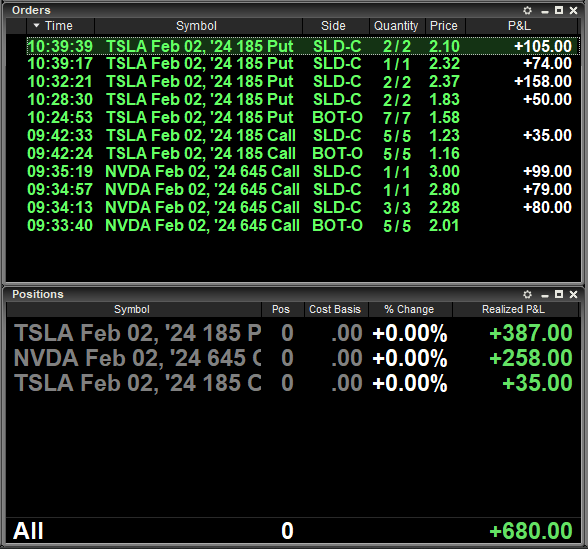Select TSLA Feb 02 '24 185 C position
The height and width of the screenshot is (549, 588).
[293, 383]
